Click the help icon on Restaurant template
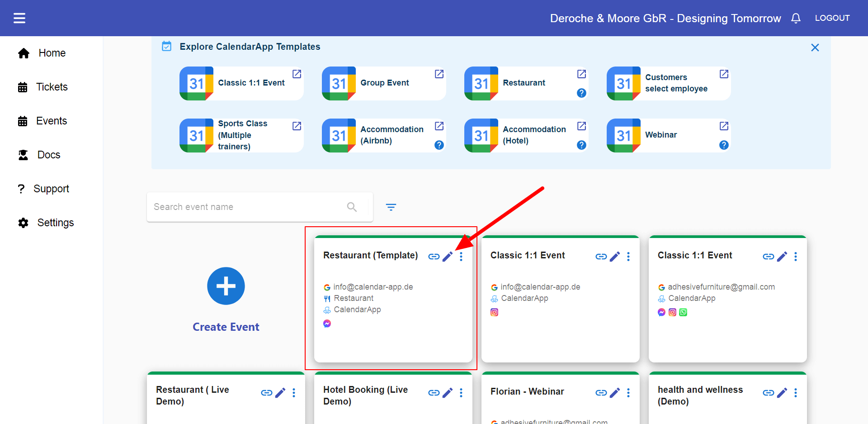Viewport: 868px width, 424px height. coord(581,93)
